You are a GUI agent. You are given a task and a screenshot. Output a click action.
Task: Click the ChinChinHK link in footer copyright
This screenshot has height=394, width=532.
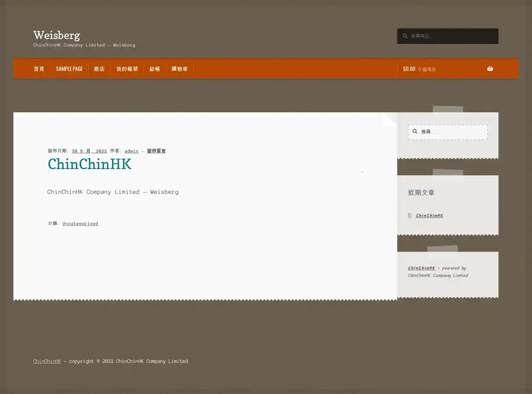click(47, 361)
